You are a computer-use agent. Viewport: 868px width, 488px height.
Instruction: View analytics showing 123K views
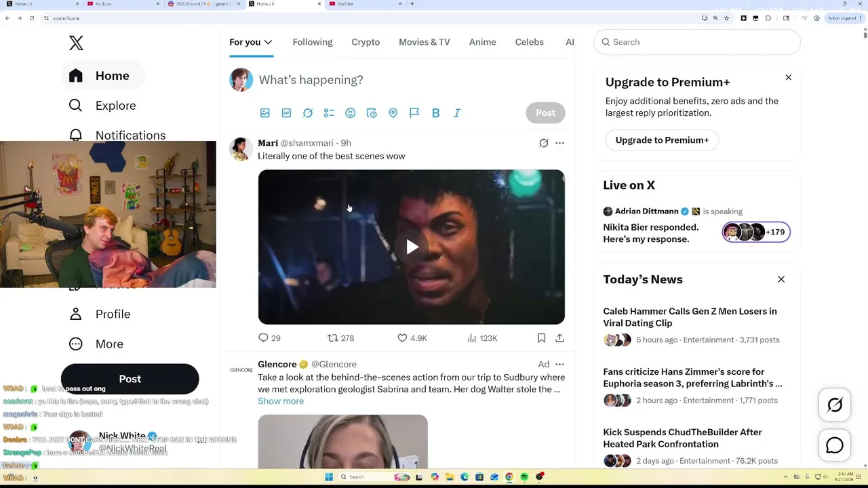[482, 338]
